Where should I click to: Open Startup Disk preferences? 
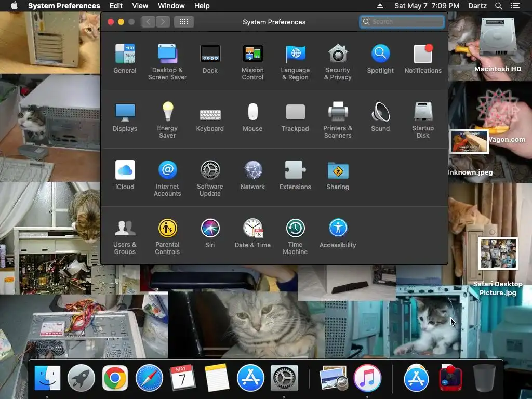coord(423,120)
